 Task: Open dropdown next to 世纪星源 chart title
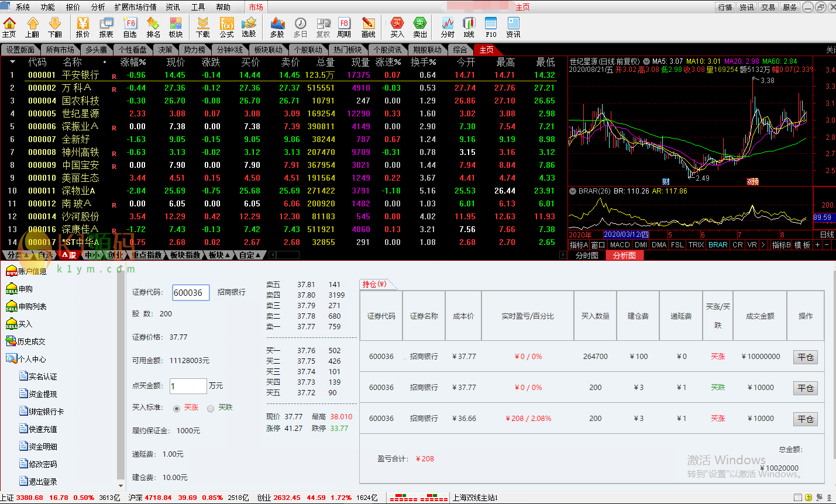(646, 61)
